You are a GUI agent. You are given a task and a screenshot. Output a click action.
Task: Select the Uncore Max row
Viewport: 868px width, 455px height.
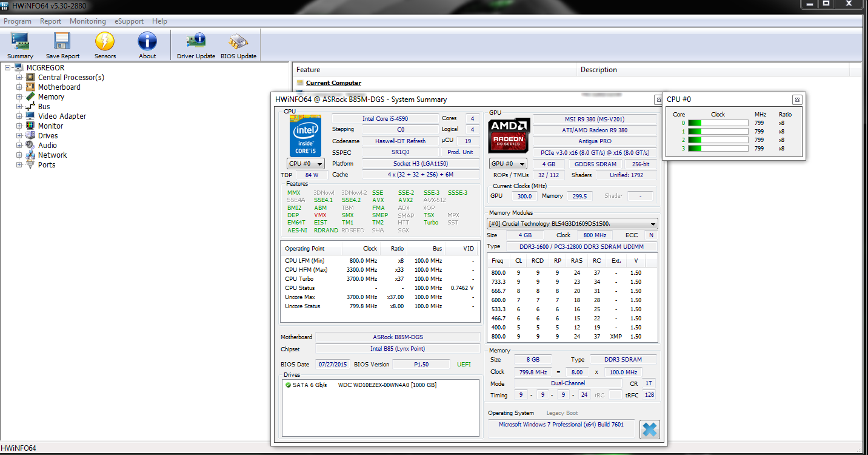pos(379,297)
